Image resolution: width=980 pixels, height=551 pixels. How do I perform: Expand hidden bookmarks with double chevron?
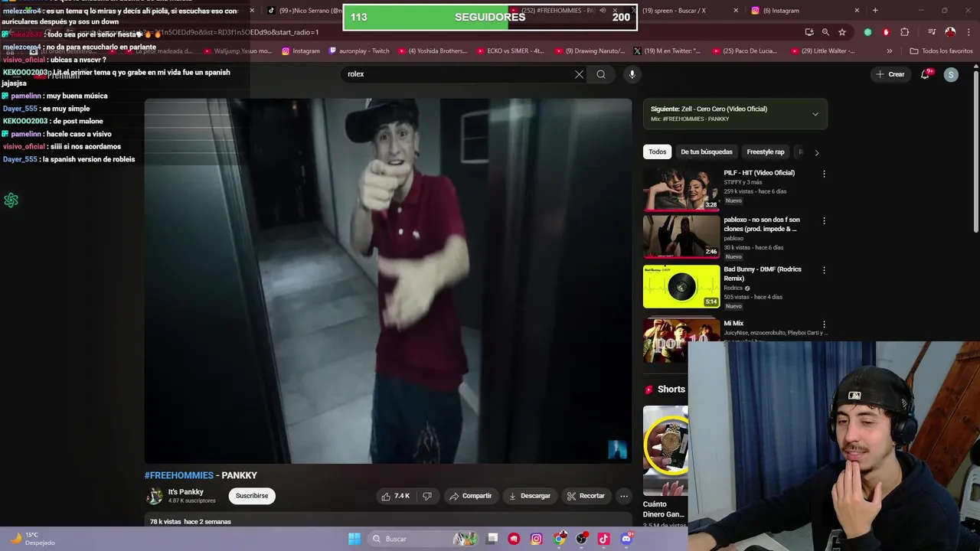pyautogui.click(x=889, y=51)
